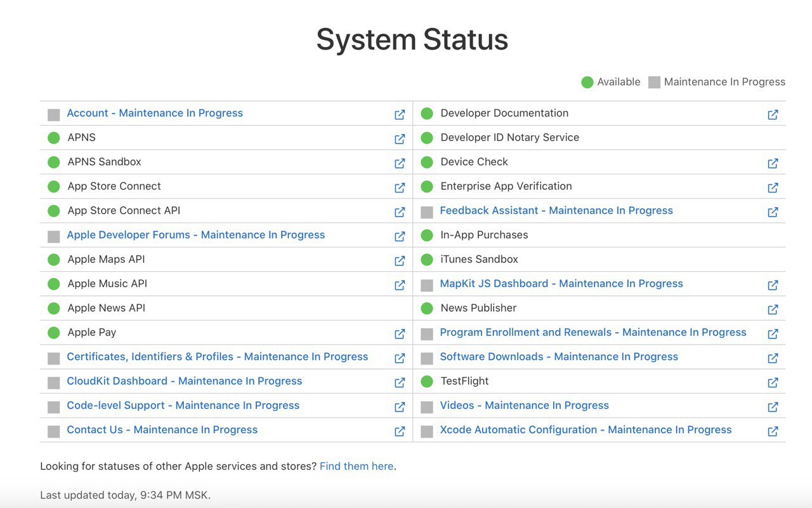This screenshot has height=508, width=812.
Task: Open Program Enrollment and Renewals maintenance link
Action: click(593, 333)
